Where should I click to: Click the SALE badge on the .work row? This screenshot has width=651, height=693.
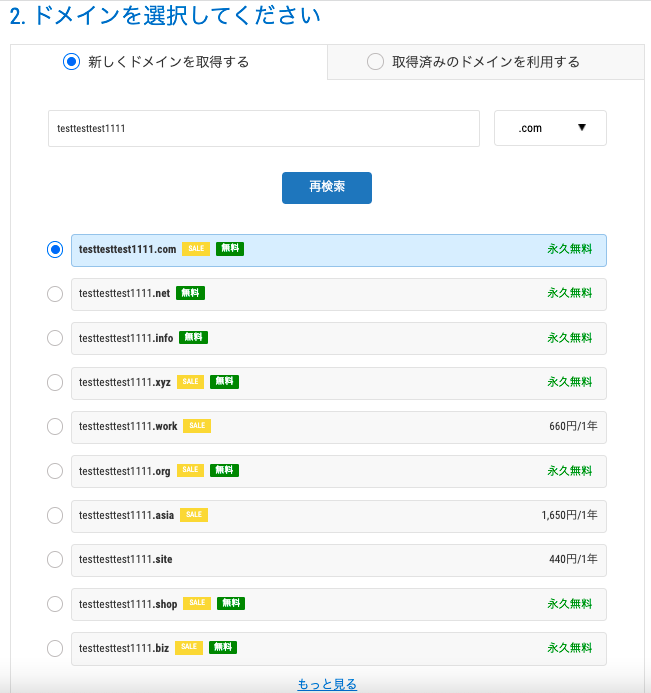(197, 426)
